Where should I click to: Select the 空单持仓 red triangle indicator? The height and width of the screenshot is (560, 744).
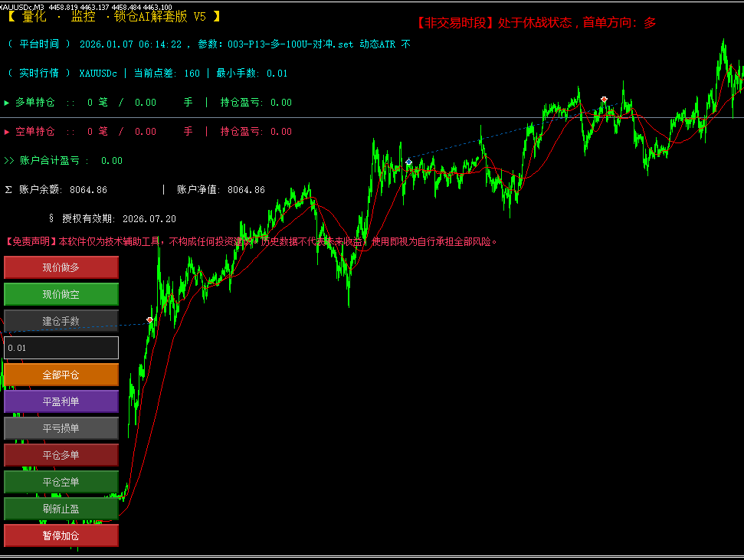point(7,132)
